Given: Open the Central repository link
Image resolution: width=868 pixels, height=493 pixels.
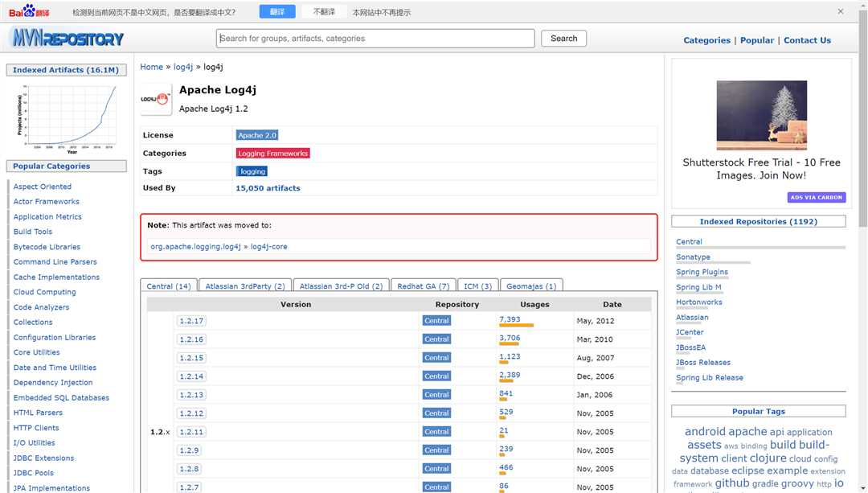Looking at the screenshot, I should (689, 242).
